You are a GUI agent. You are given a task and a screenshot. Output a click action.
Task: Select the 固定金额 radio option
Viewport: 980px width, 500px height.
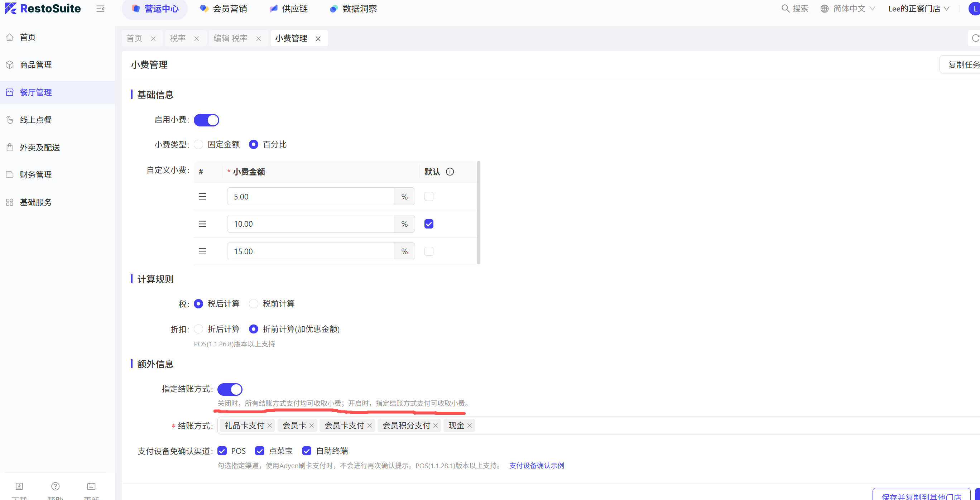pos(198,145)
